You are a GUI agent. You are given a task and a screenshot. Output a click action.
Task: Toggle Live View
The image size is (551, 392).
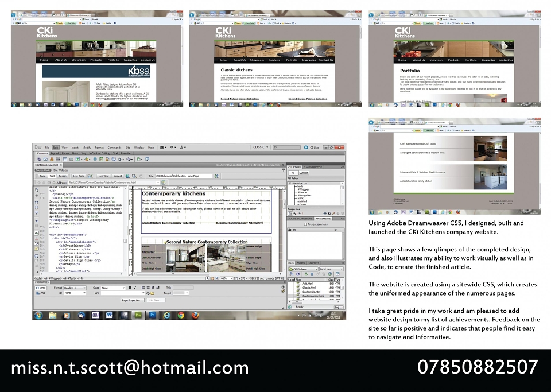(x=104, y=176)
